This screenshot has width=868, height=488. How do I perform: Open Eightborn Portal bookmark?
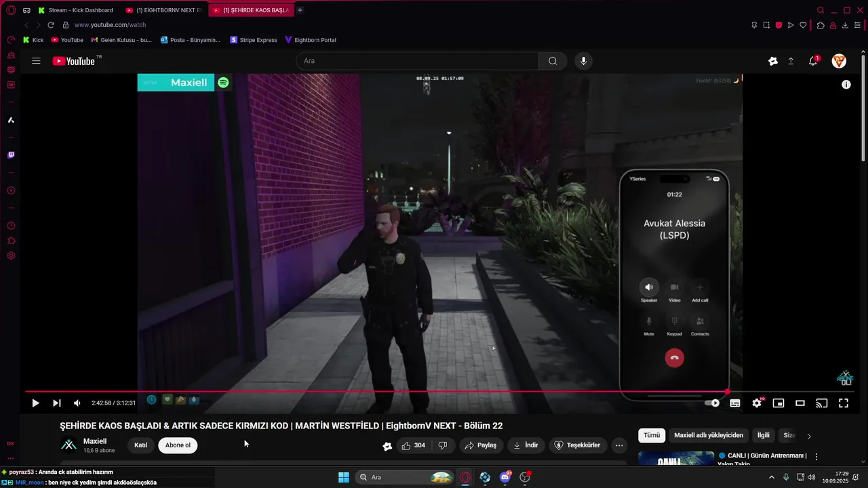click(311, 40)
